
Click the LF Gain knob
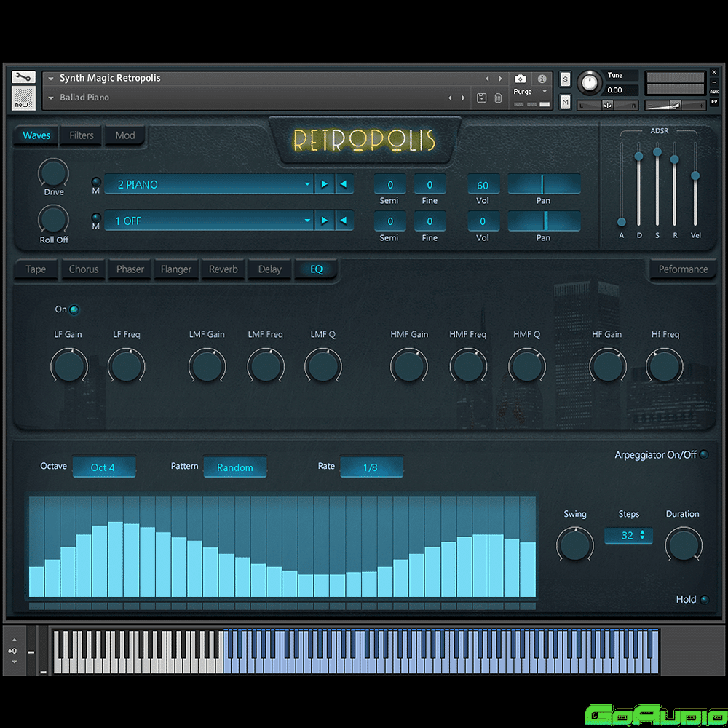68,366
